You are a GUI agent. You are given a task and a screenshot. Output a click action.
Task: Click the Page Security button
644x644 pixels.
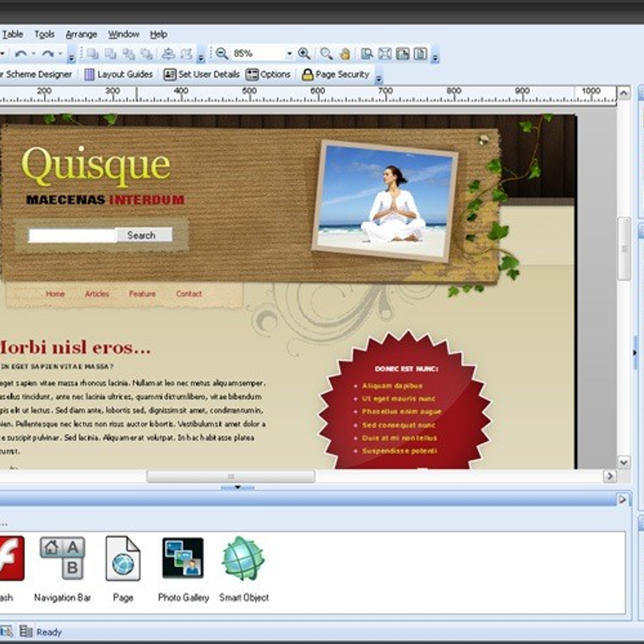(336, 75)
